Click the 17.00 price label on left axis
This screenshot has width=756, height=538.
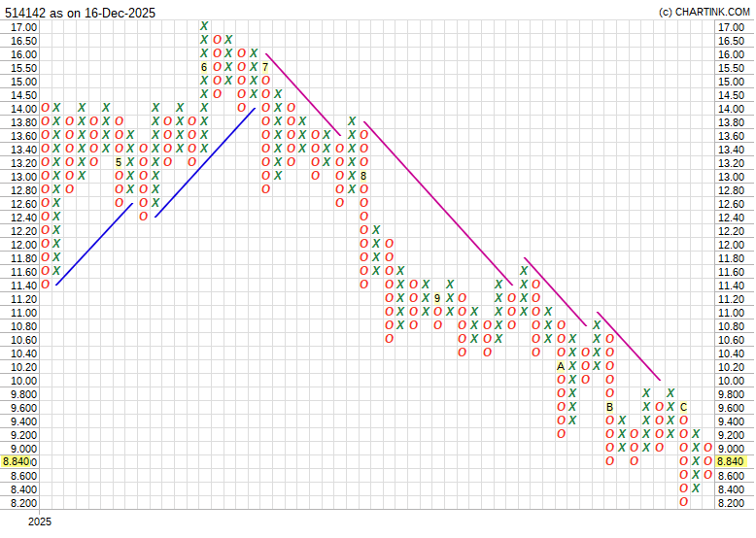[x=23, y=26]
